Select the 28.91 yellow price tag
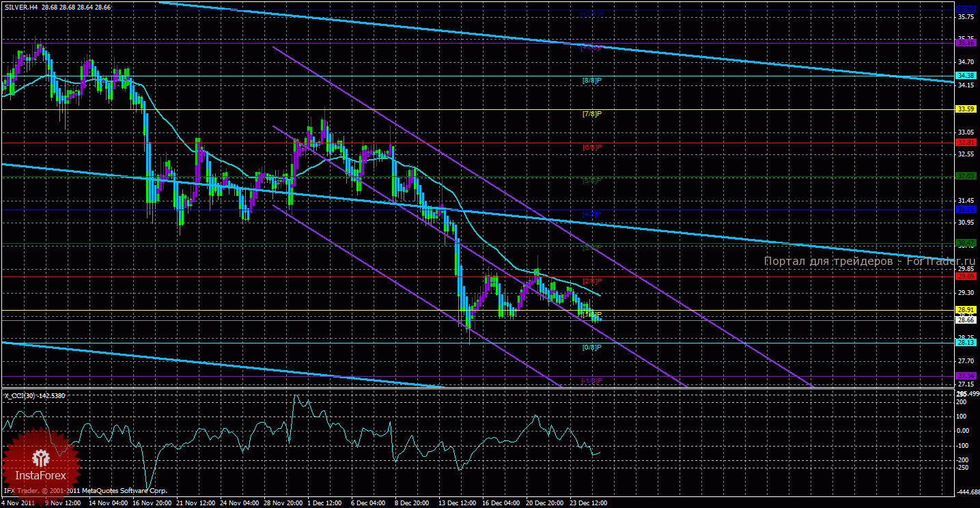980x508 pixels. (x=966, y=309)
